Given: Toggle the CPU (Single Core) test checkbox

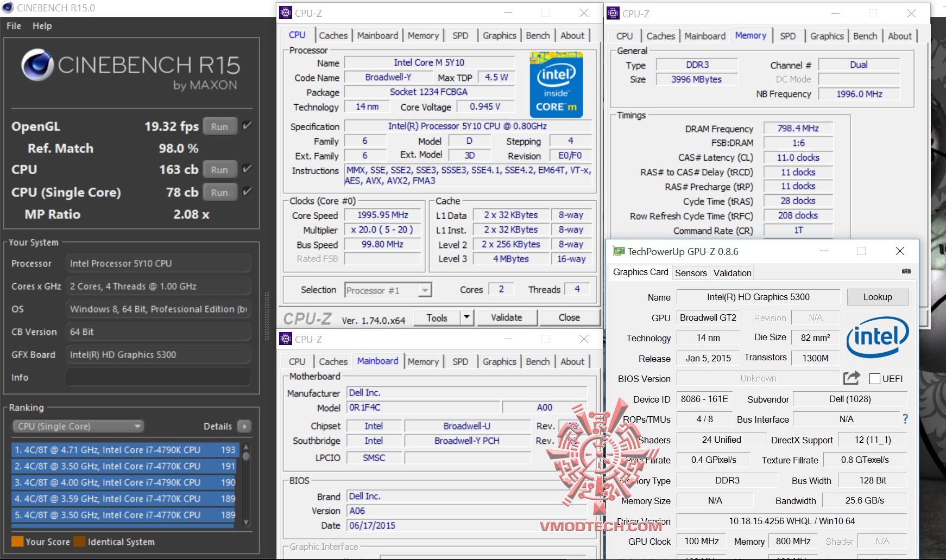Looking at the screenshot, I should (247, 192).
